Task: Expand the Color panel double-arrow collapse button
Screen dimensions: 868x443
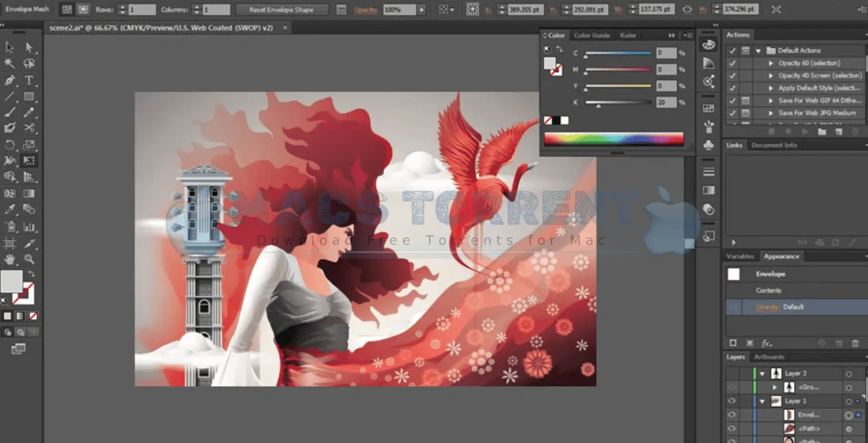Action: point(672,35)
